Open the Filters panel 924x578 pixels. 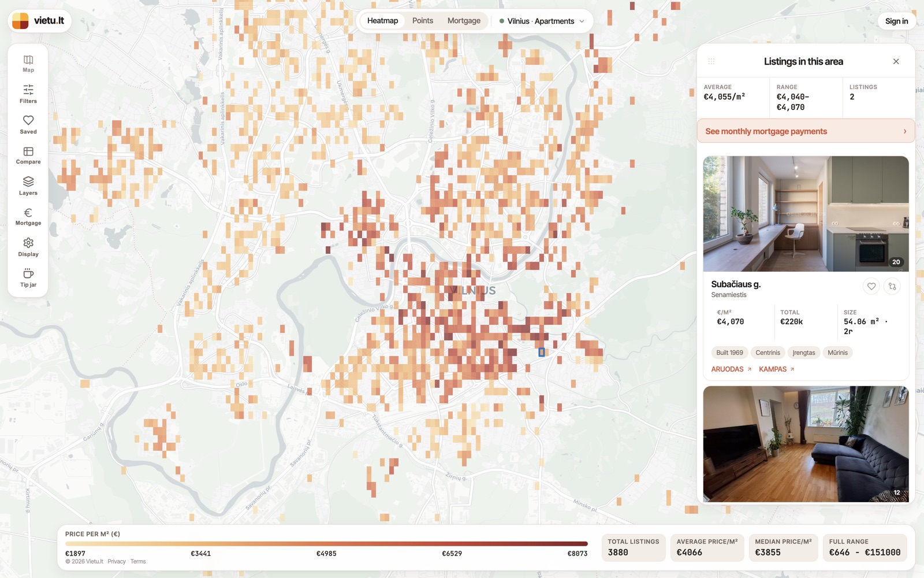[x=28, y=94]
